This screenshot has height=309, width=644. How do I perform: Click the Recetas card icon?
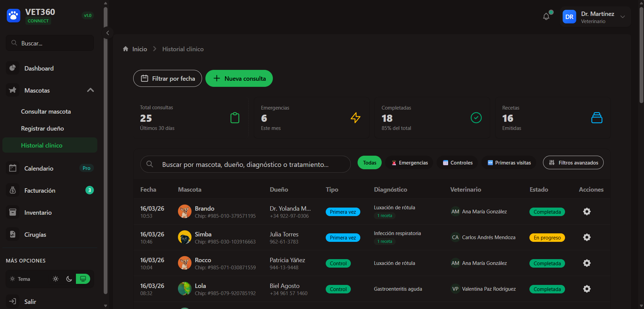click(x=597, y=118)
